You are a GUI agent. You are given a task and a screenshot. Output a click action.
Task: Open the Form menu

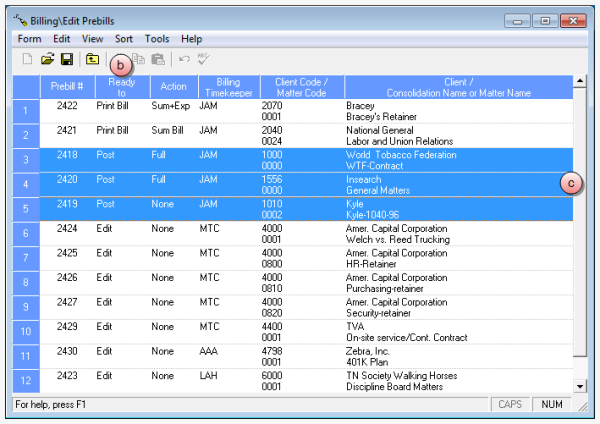(29, 38)
